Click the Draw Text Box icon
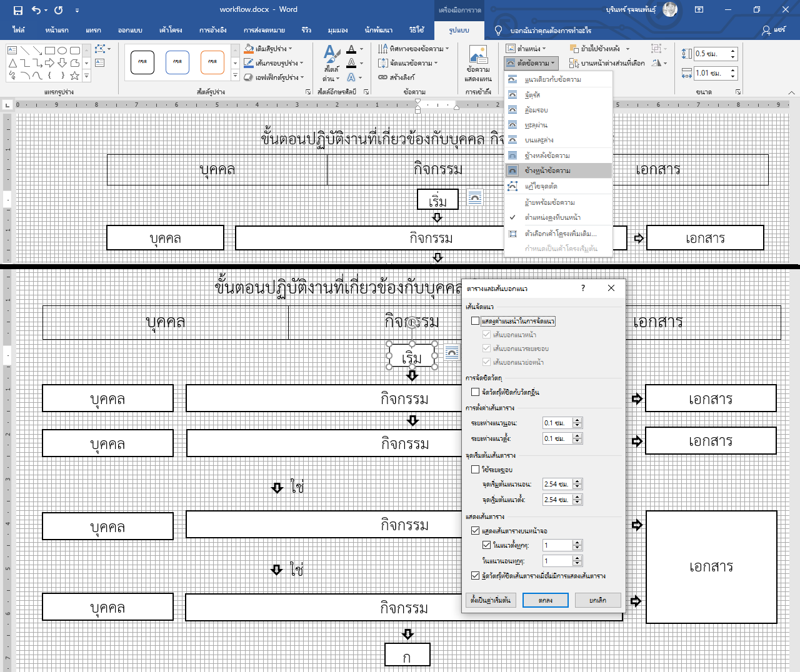800x672 pixels. (x=100, y=63)
